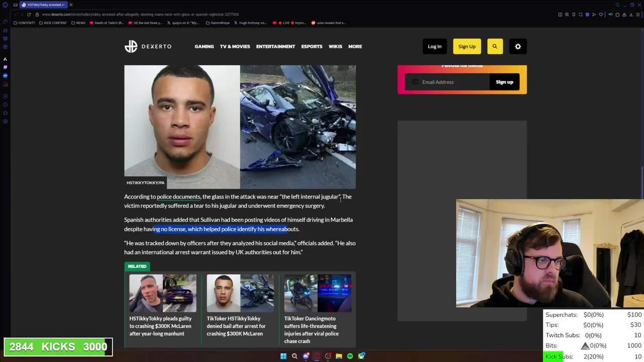This screenshot has width=644, height=362.
Task: Open Windows taskbar search magnifier
Action: (x=294, y=356)
